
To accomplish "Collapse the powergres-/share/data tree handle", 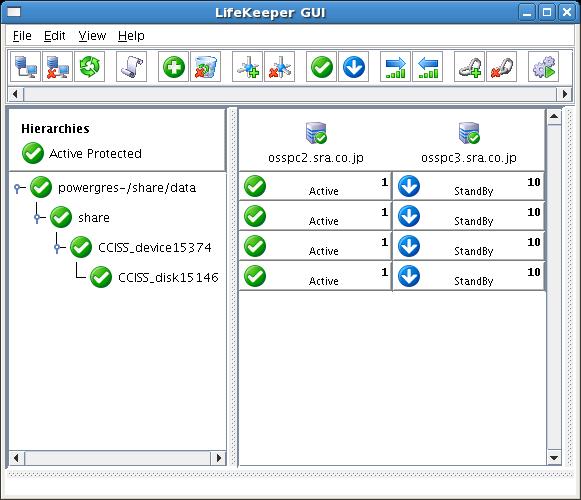I will (x=17, y=189).
